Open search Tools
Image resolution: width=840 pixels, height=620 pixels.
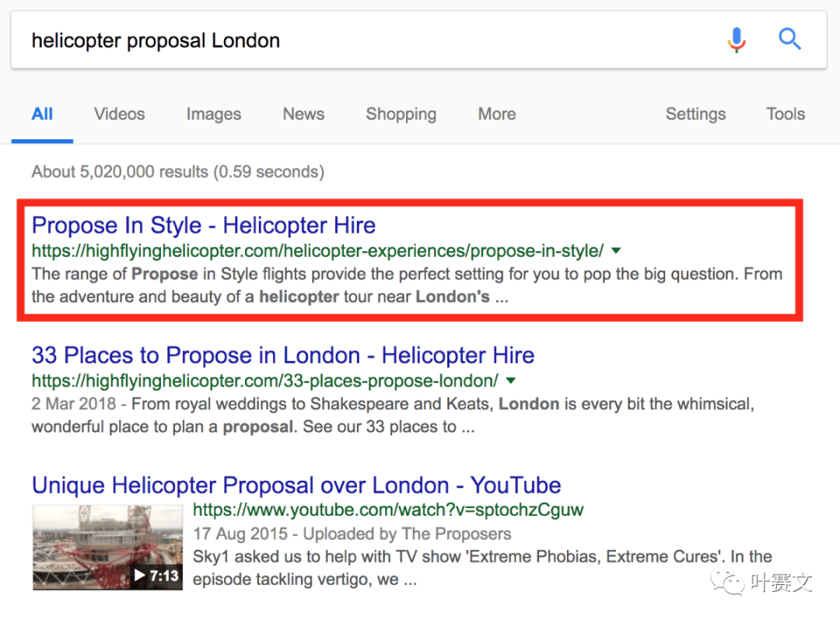pyautogui.click(x=786, y=114)
